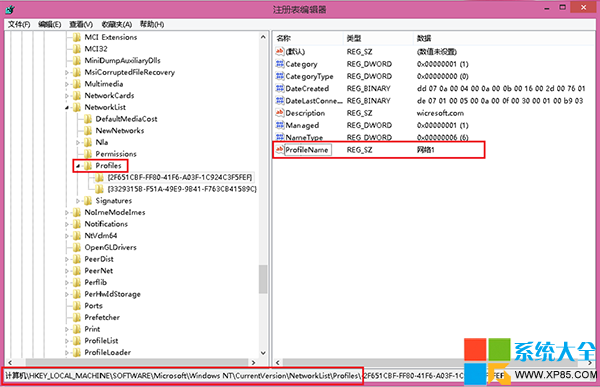
Task: Select the Notifications tree key
Action: [106, 224]
